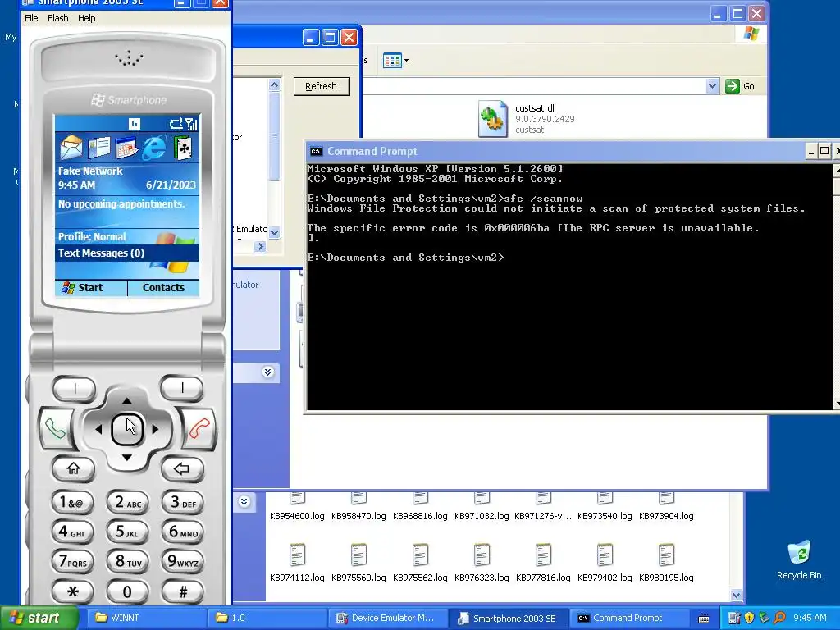Click the Command Prompt title bar icon

[x=316, y=152]
